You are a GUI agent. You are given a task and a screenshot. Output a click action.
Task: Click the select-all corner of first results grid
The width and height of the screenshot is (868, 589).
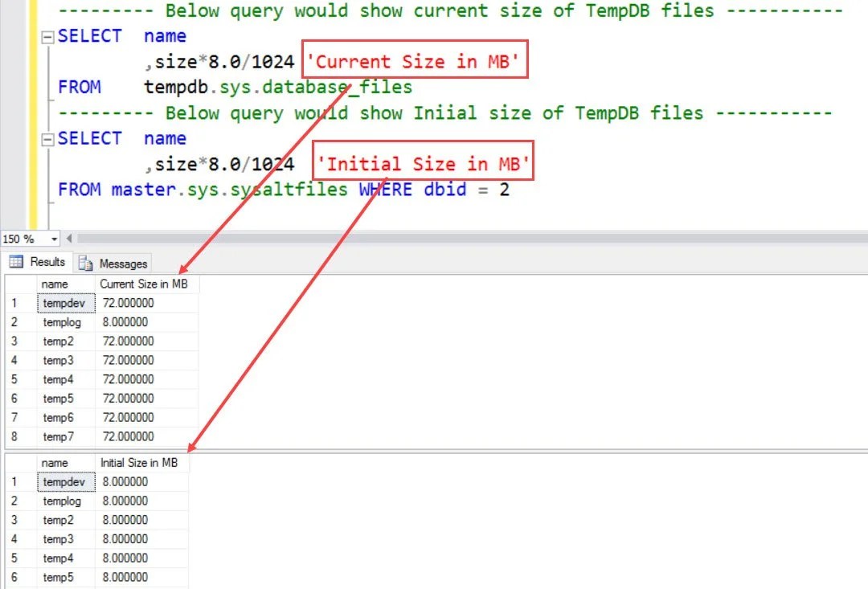tap(18, 284)
